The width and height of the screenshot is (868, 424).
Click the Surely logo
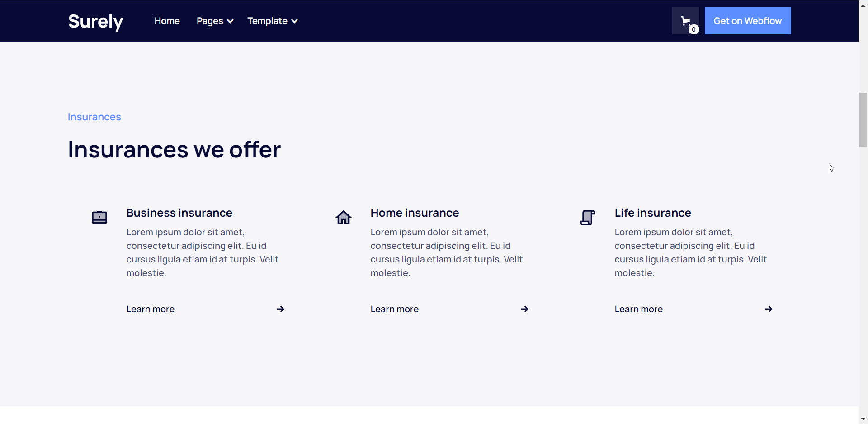pos(95,21)
